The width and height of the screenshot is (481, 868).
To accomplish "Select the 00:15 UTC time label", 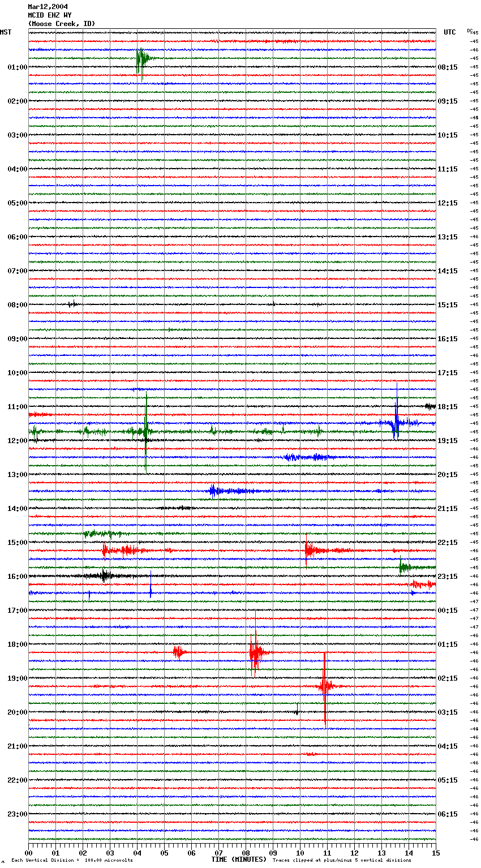I will coord(448,611).
